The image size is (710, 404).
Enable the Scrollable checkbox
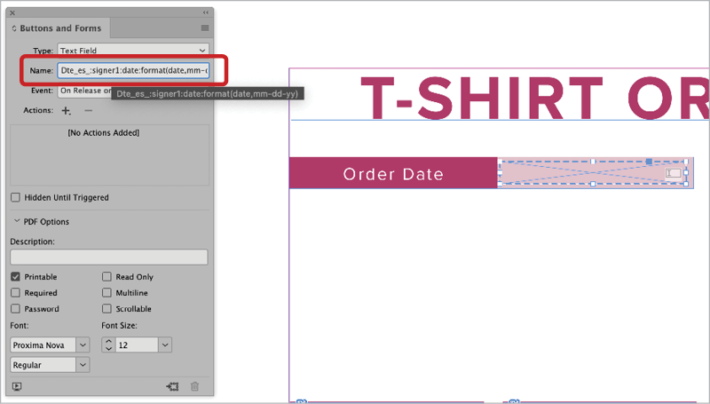tap(106, 308)
